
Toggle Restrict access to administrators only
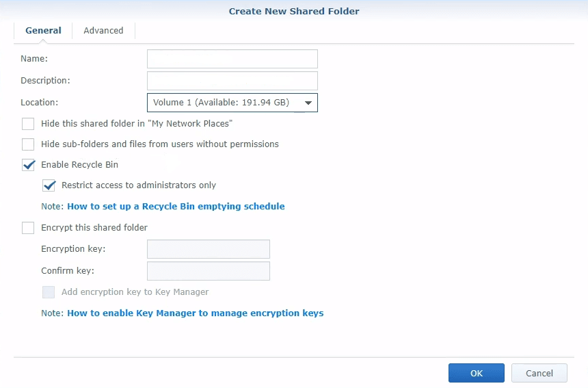click(x=49, y=185)
